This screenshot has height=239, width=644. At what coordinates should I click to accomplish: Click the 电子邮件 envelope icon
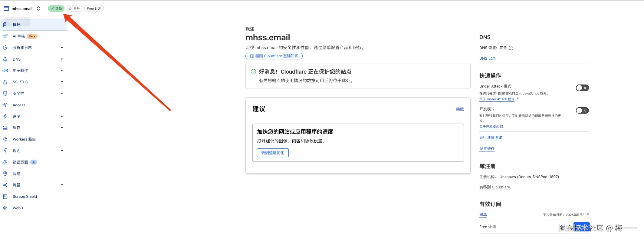coord(5,71)
